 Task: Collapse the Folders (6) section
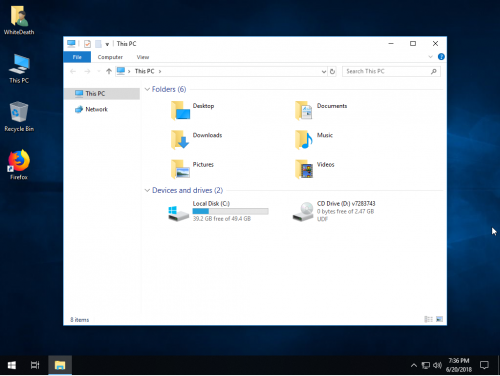pos(147,89)
